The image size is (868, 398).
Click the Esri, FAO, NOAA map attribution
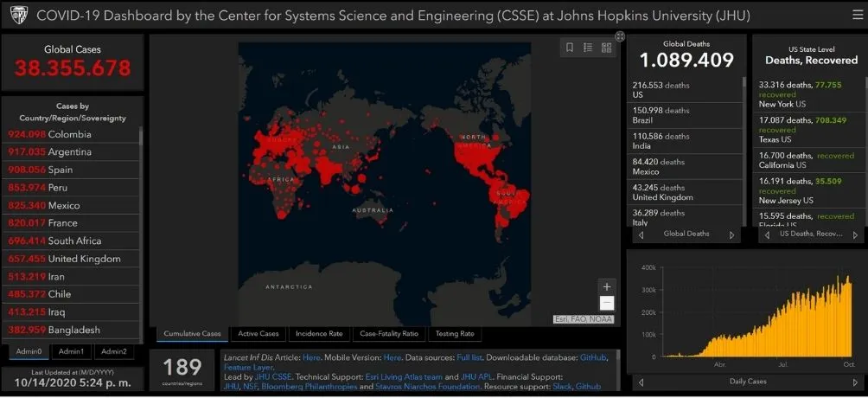[584, 319]
